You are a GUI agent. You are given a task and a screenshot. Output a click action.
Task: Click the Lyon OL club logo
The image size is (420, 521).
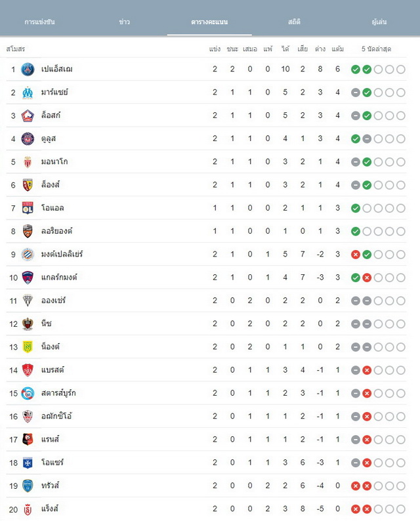pyautogui.click(x=28, y=208)
